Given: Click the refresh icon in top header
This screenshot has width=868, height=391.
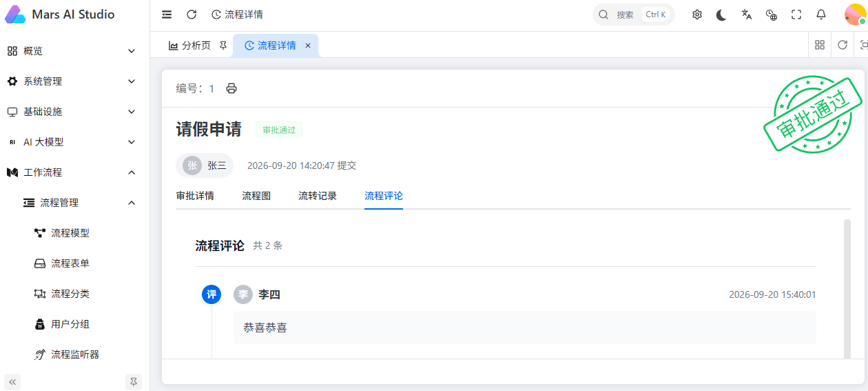Looking at the screenshot, I should click(x=192, y=14).
